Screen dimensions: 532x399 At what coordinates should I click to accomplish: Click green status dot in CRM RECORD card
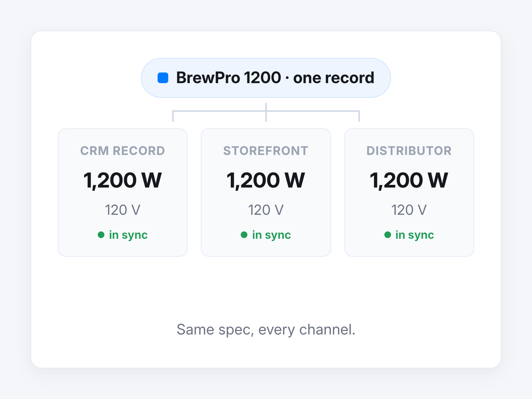coord(101,235)
